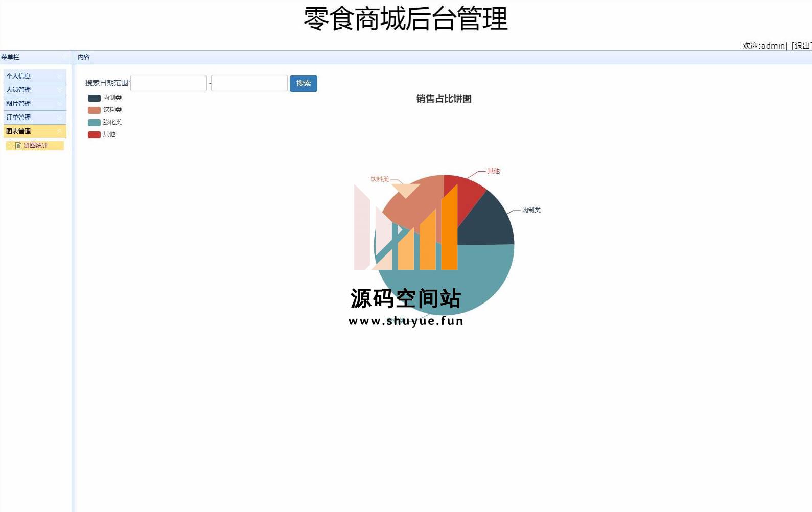Screen dimensions: 812x512
Task: Click the start date input field
Action: point(169,83)
